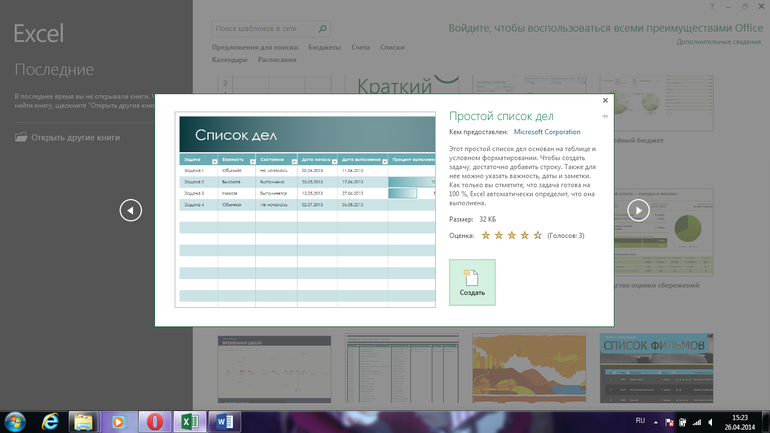Close the template preview dialog
Screen dimensions: 770x433
pyautogui.click(x=605, y=101)
